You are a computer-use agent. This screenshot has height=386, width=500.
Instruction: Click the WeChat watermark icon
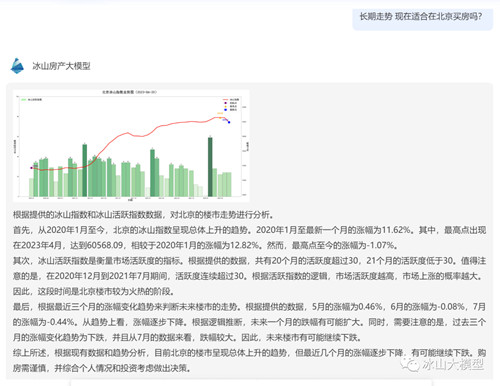(411, 365)
